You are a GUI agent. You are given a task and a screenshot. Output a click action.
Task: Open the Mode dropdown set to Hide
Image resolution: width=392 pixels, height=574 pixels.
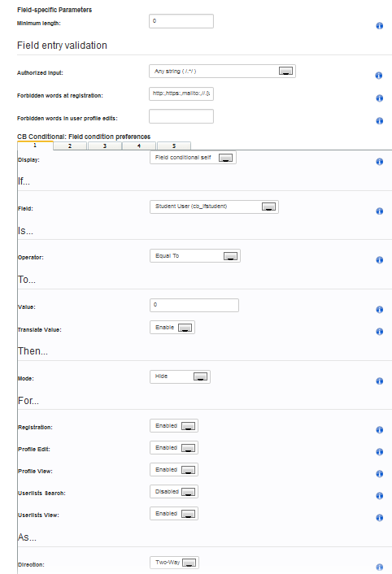click(180, 376)
